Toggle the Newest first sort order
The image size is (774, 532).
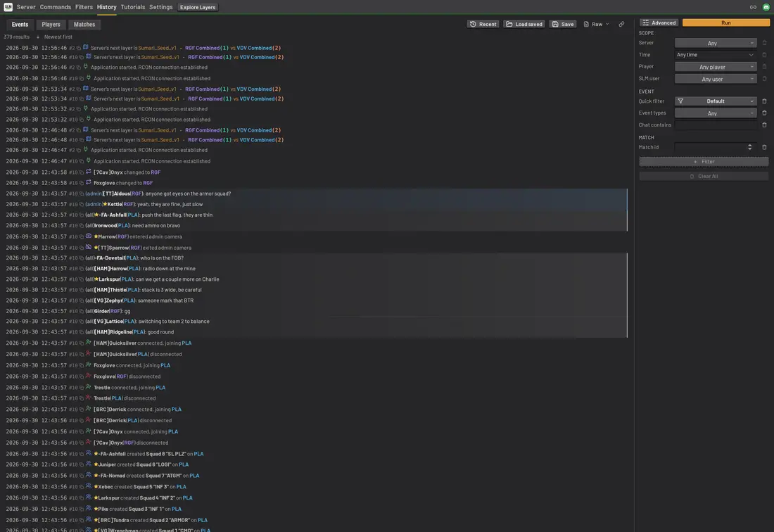pyautogui.click(x=54, y=37)
